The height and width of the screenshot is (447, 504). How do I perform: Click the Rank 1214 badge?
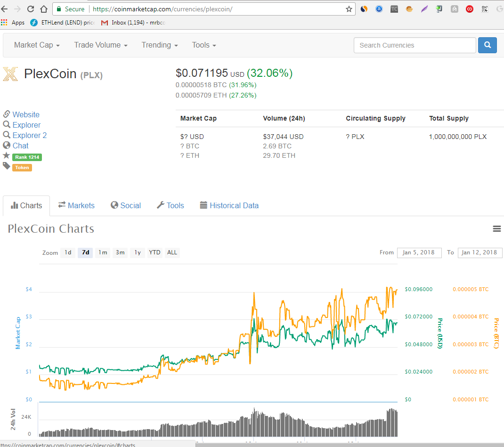click(27, 157)
